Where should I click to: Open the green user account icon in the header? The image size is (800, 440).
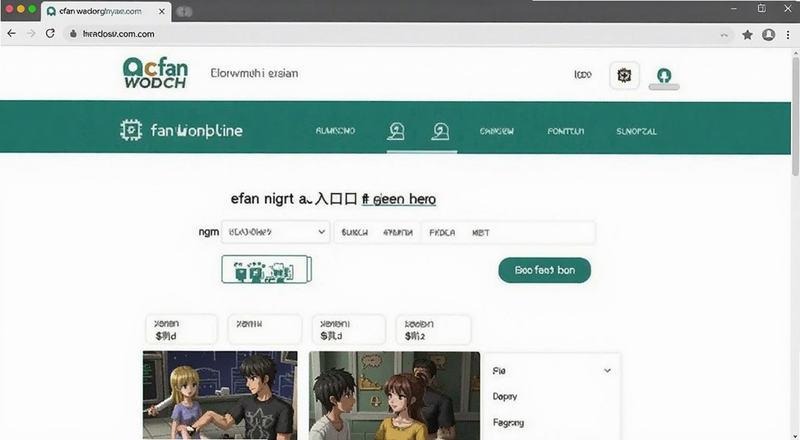(664, 76)
